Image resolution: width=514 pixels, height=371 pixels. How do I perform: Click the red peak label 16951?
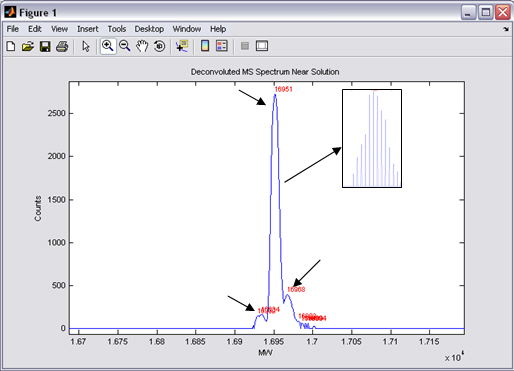point(283,89)
